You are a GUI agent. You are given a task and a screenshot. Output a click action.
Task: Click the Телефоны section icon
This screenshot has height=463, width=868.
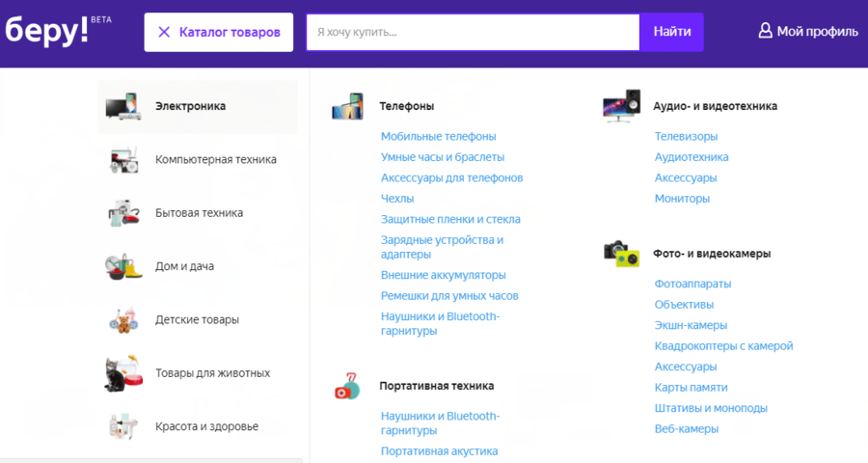(347, 106)
